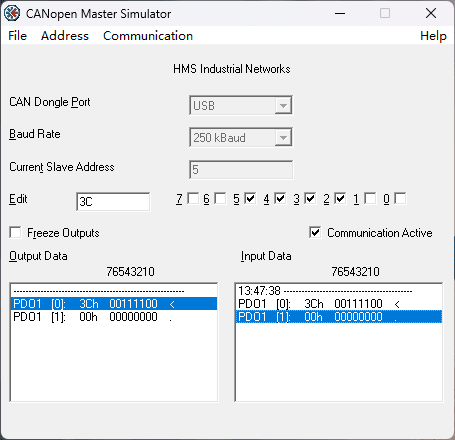Minimize the CANopen Master Simulator window
This screenshot has height=440, width=455.
(340, 13)
